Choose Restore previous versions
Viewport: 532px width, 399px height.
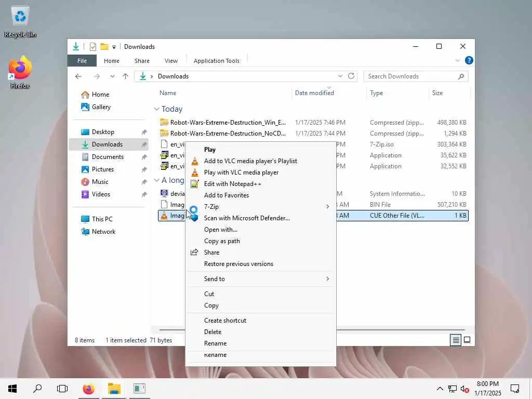click(261, 264)
